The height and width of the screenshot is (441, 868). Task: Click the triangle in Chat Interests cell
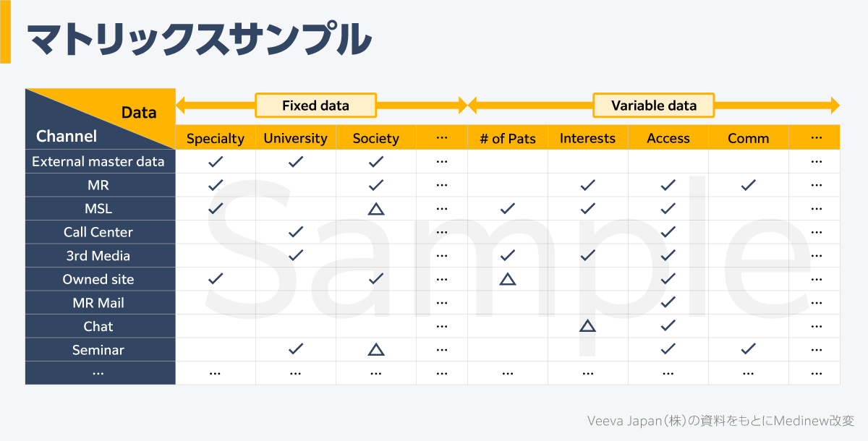tap(587, 326)
